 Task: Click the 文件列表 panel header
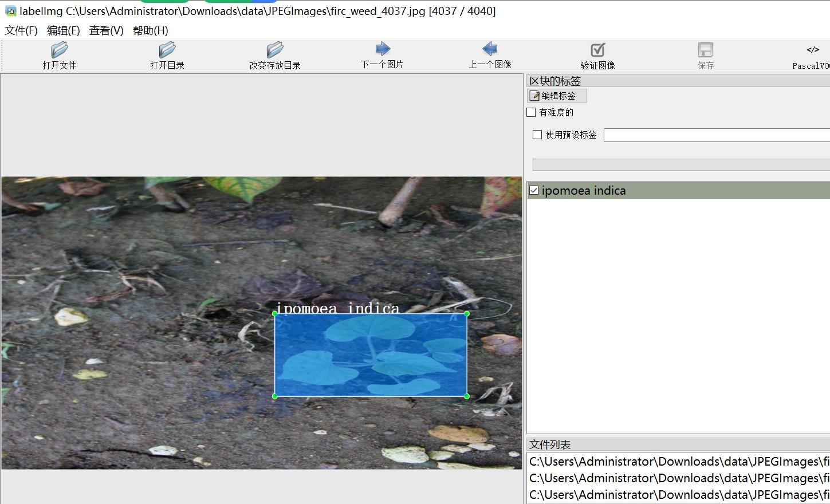click(x=678, y=444)
